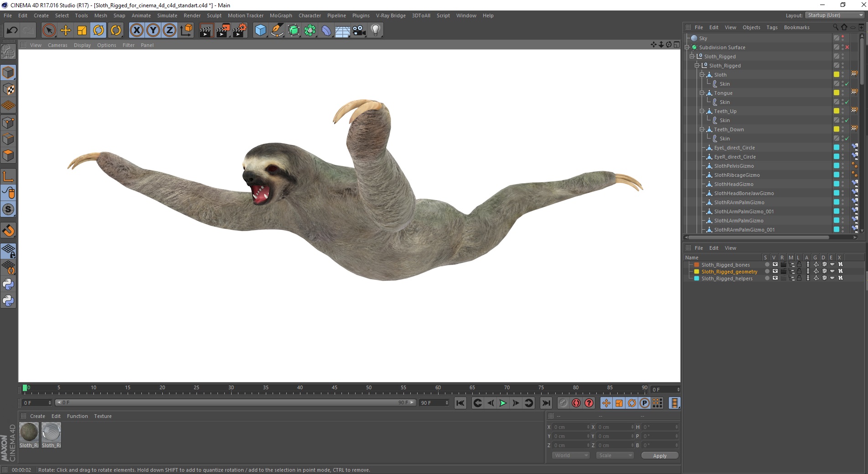Open the World coordinate dropdown

(570, 455)
